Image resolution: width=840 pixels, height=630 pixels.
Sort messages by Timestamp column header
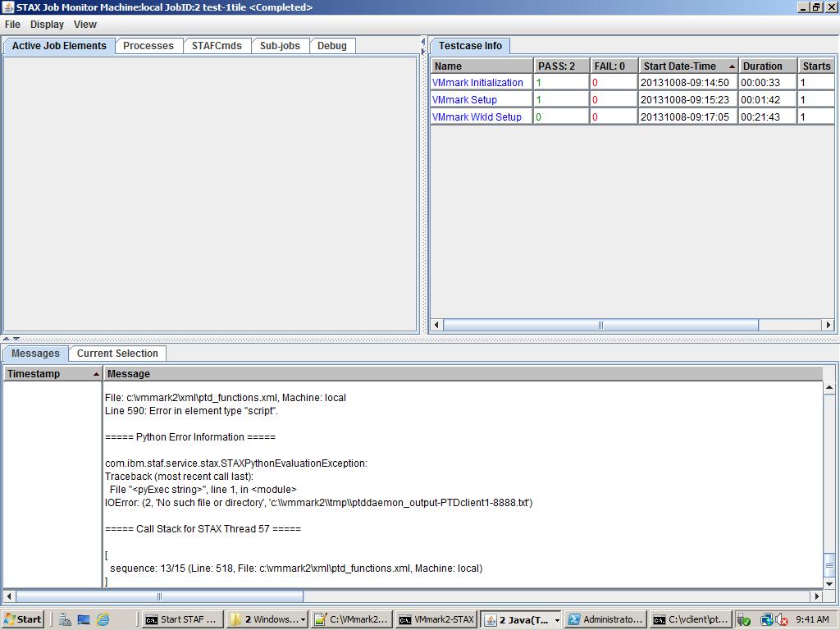click(x=52, y=373)
